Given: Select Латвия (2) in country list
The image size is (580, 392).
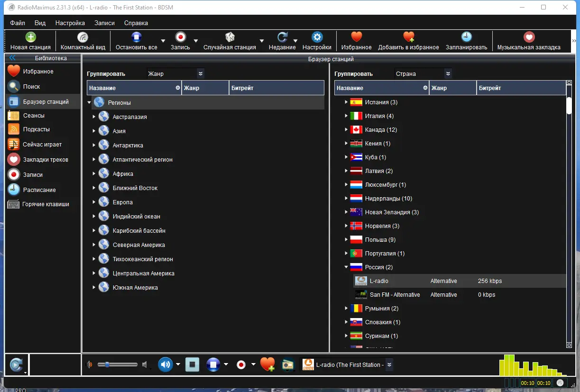Looking at the screenshot, I should [379, 171].
